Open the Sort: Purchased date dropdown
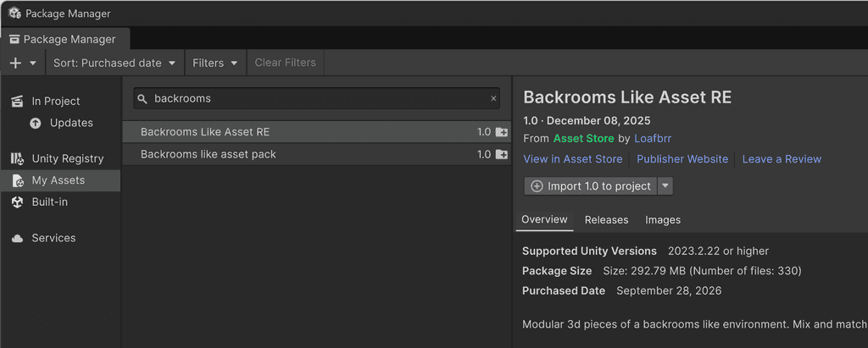868x348 pixels. point(114,63)
